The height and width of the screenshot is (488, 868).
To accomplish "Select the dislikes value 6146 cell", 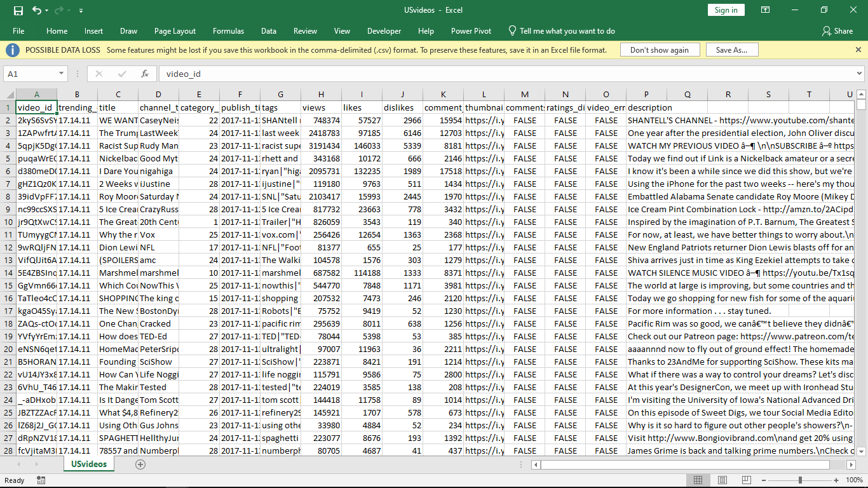I will coord(402,133).
